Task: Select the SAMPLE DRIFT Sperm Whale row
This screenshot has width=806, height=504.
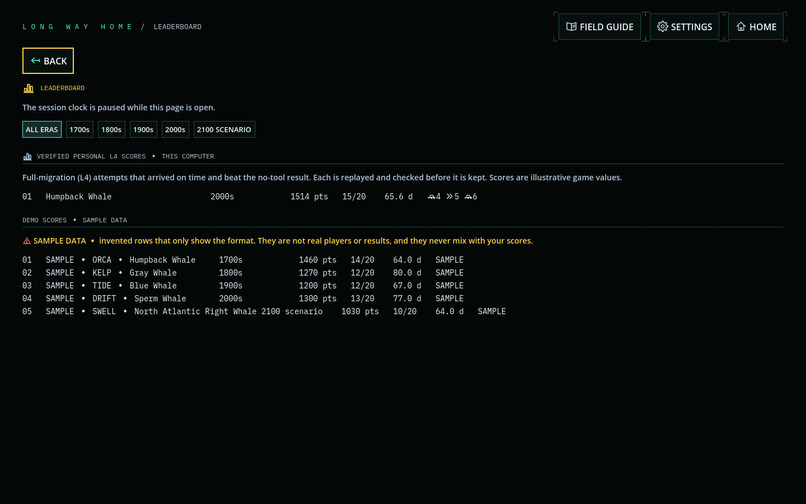Action: point(243,298)
